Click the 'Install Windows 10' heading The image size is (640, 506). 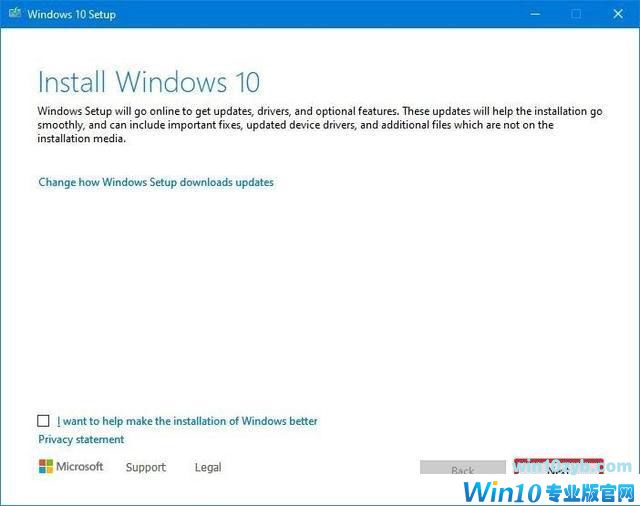coord(149,82)
